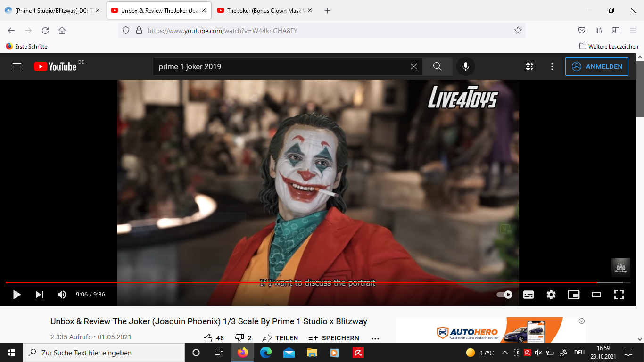
Task: Open the Mail app from taskbar
Action: coord(289,353)
